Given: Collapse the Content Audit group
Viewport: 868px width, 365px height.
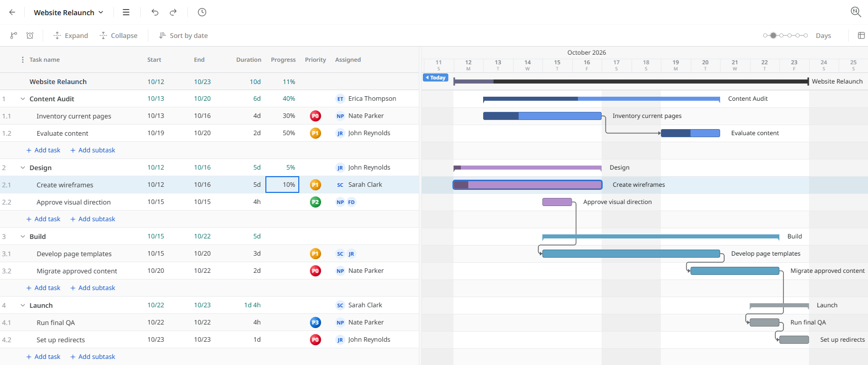Looking at the screenshot, I should point(23,99).
